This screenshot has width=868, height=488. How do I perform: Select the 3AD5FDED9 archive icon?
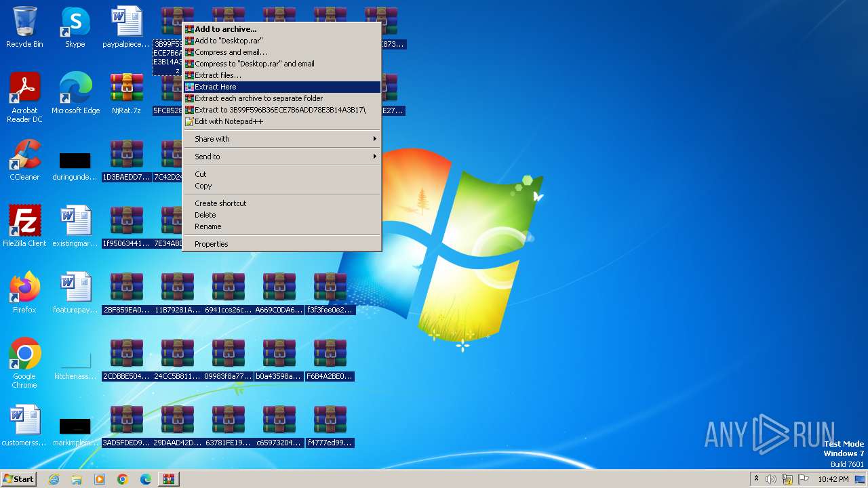[126, 426]
